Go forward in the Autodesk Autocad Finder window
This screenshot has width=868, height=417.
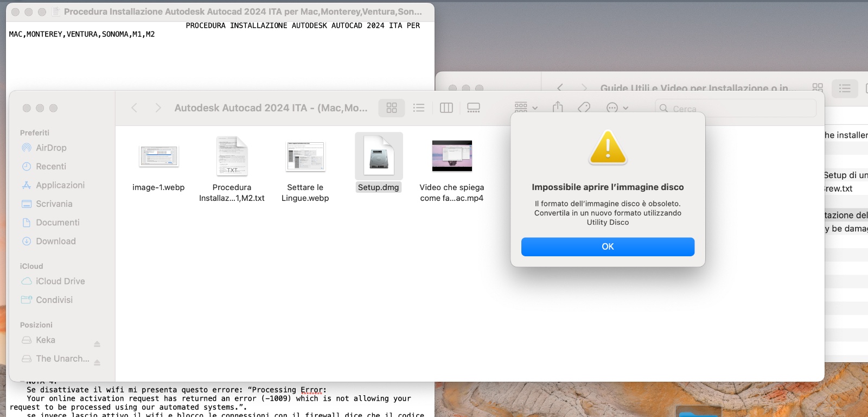point(158,108)
